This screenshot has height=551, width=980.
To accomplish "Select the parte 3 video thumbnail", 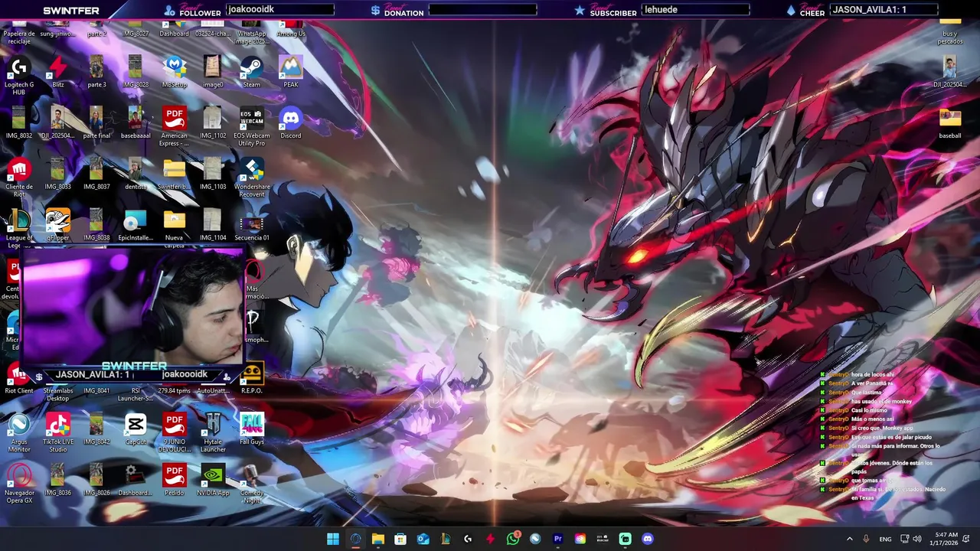I will coord(96,72).
